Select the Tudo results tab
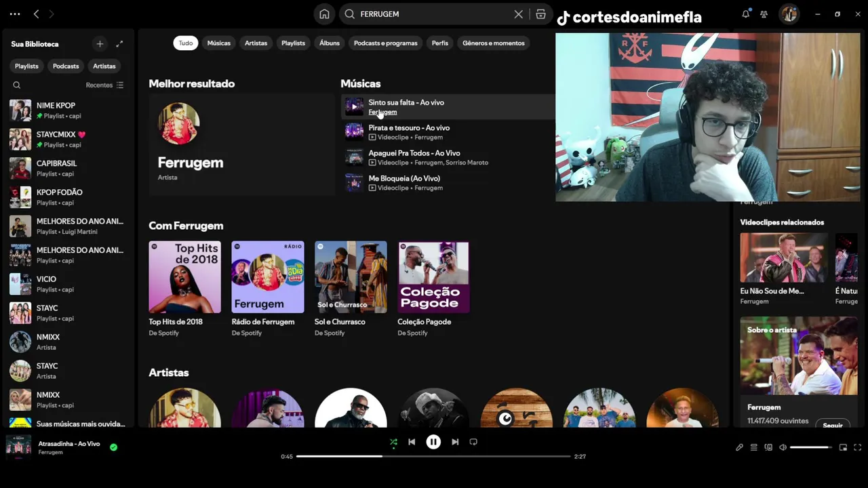 pos(186,43)
